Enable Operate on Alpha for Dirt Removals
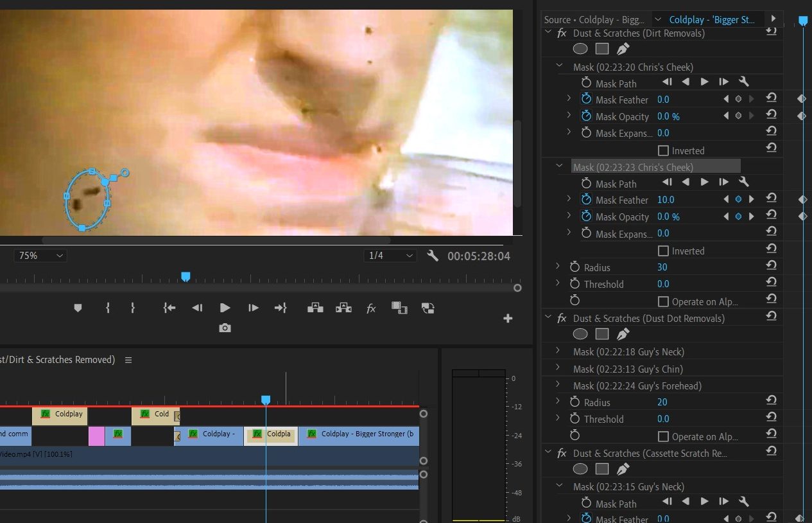Viewport: 812px width, 523px height. [x=664, y=301]
